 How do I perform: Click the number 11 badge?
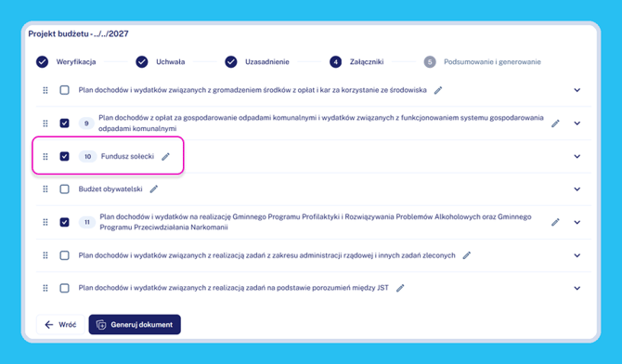87,222
